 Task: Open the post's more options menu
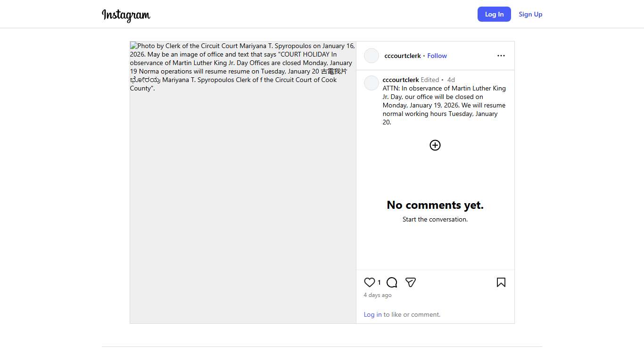tap(501, 56)
